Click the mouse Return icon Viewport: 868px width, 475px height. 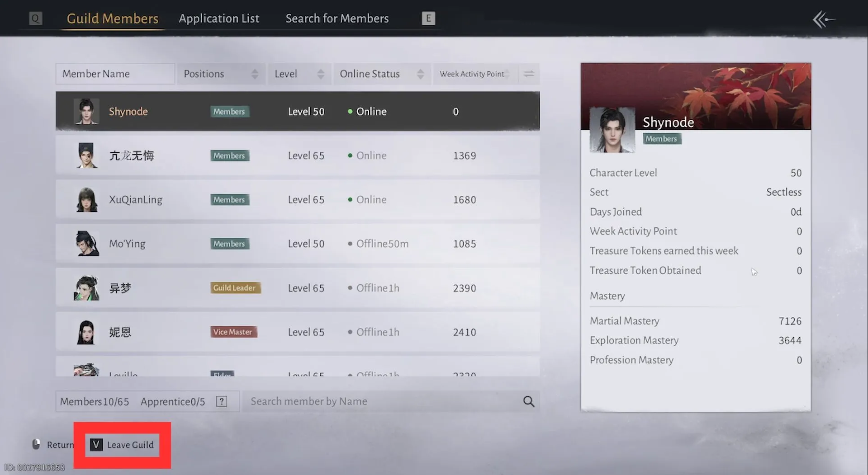click(x=36, y=445)
